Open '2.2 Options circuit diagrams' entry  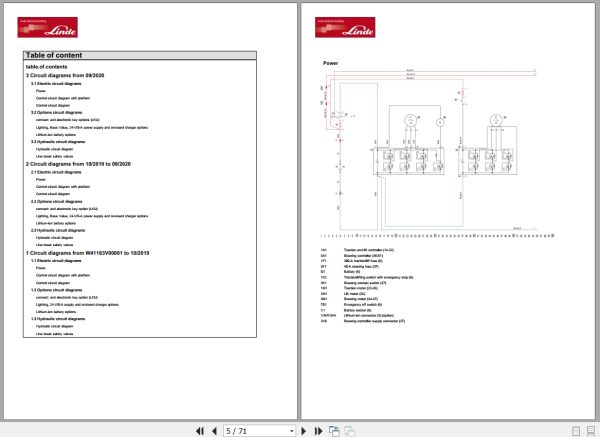[x=56, y=201]
